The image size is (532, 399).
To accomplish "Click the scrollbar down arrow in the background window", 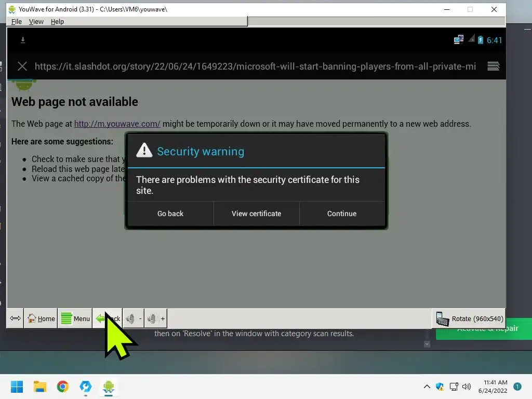I will 427,344.
